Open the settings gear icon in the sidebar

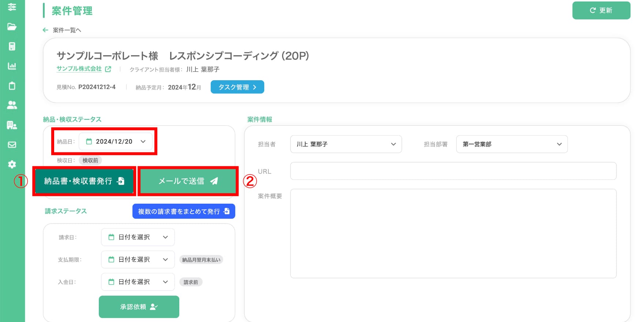(x=12, y=164)
